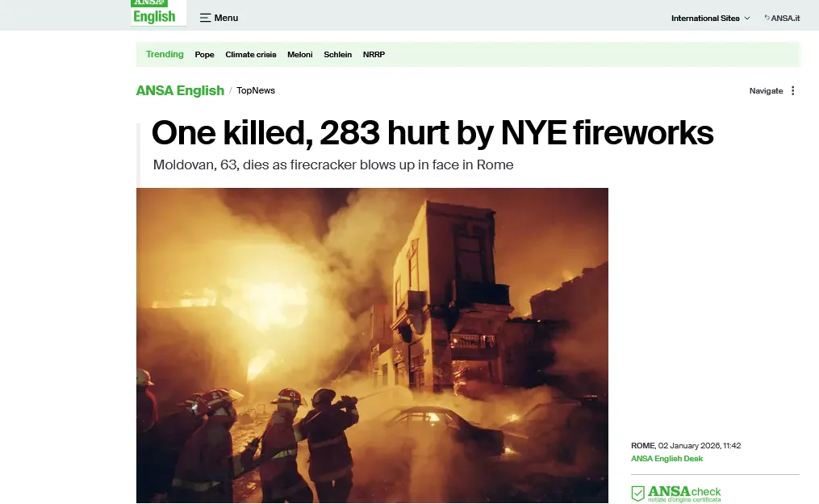This screenshot has height=504, width=819.
Task: Open the hamburger Menu icon
Action: 205,18
